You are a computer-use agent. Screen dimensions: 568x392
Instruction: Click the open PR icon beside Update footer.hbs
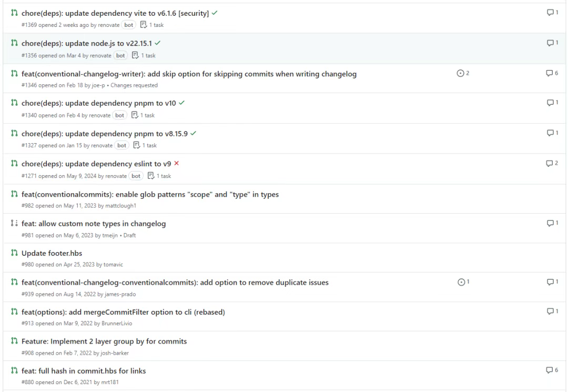point(14,253)
